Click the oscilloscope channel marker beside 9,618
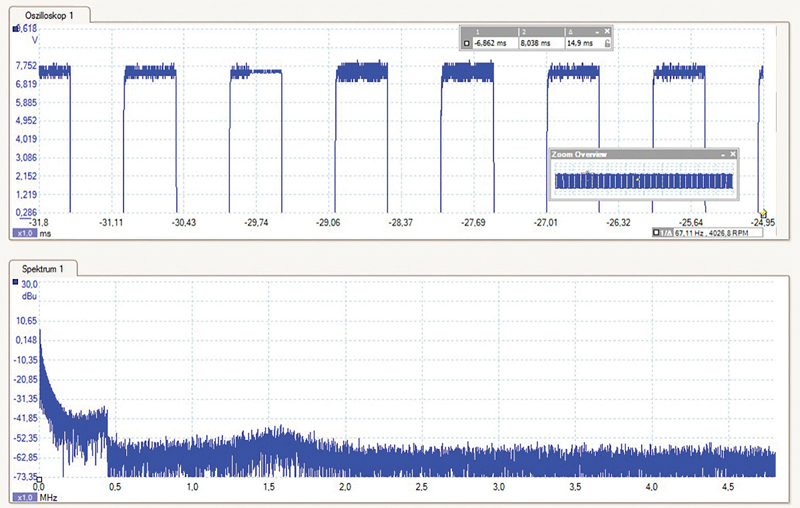 pos(15,29)
